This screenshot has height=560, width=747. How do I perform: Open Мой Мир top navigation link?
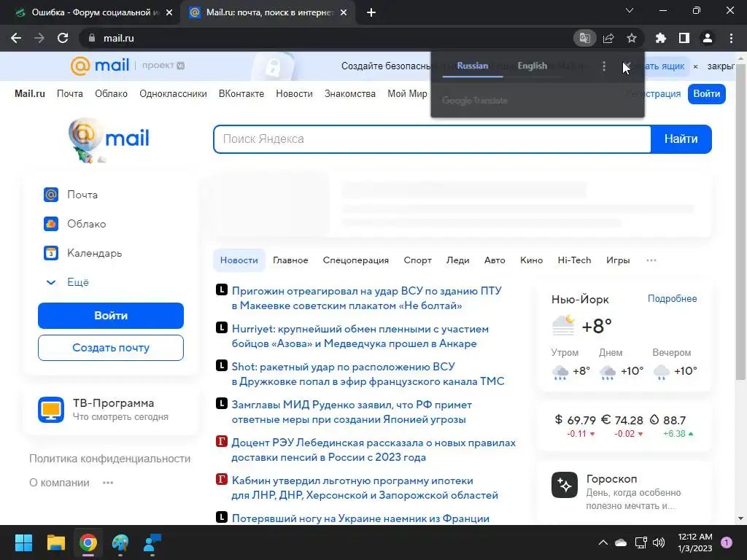click(407, 94)
